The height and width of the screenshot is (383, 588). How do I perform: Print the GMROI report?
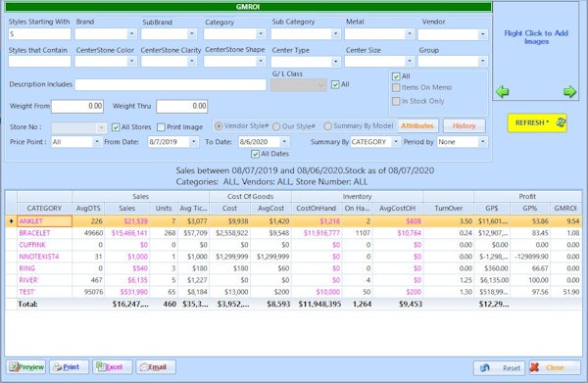click(70, 367)
